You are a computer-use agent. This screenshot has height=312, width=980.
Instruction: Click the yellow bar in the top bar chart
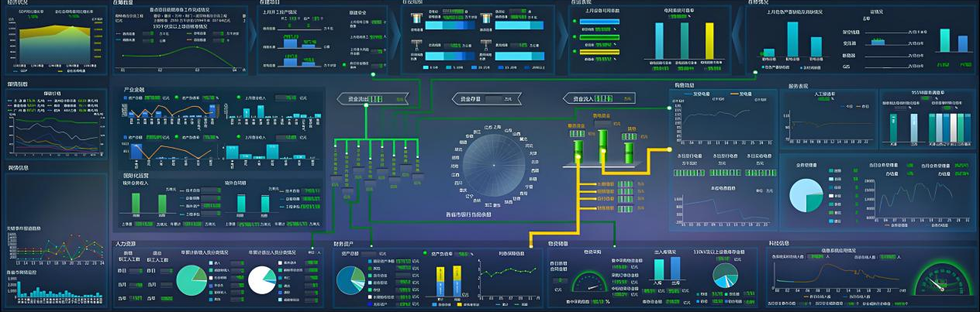tap(709, 39)
